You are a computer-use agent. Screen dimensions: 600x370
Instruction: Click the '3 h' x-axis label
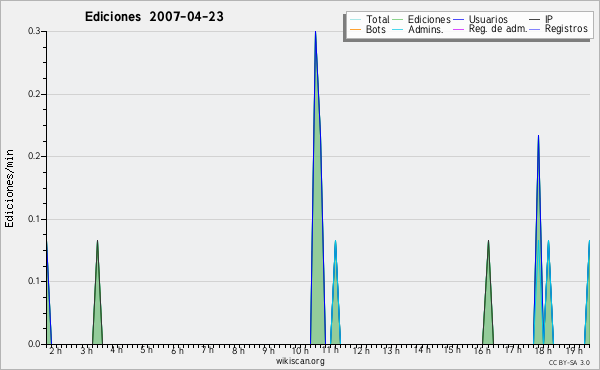coord(86,350)
